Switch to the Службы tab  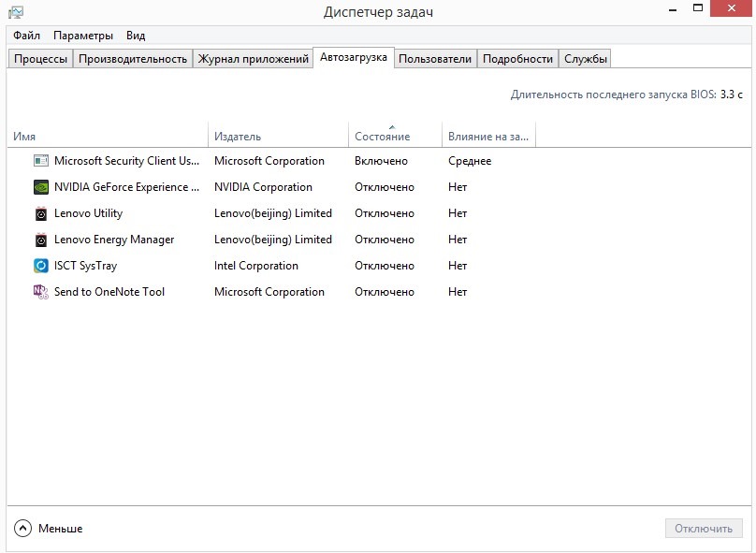585,59
